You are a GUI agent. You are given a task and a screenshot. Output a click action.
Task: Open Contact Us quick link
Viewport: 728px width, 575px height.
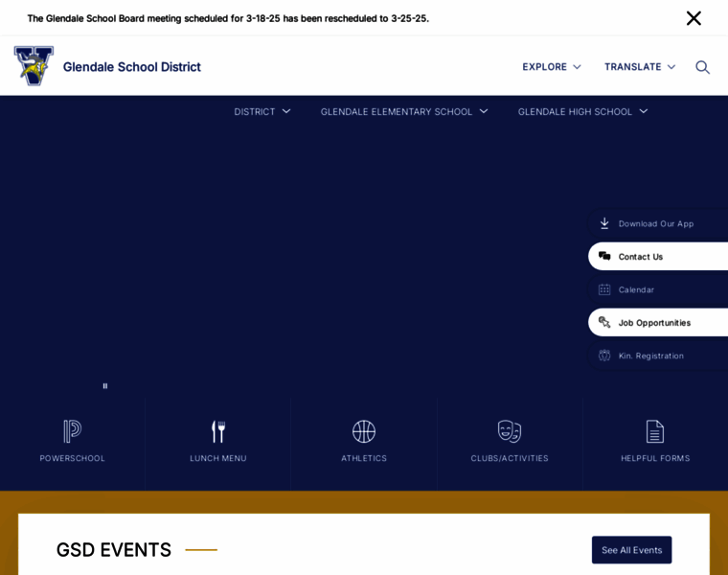click(x=657, y=257)
